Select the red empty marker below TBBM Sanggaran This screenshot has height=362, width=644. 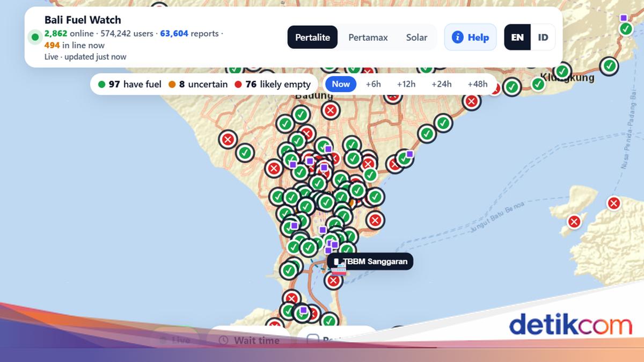tap(334, 280)
